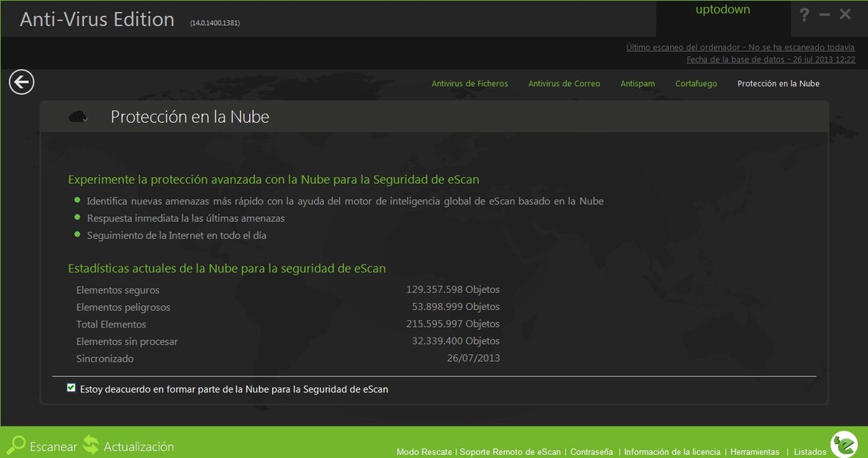Click the Elementos seguros label
This screenshot has width=868, height=458.
tap(118, 290)
